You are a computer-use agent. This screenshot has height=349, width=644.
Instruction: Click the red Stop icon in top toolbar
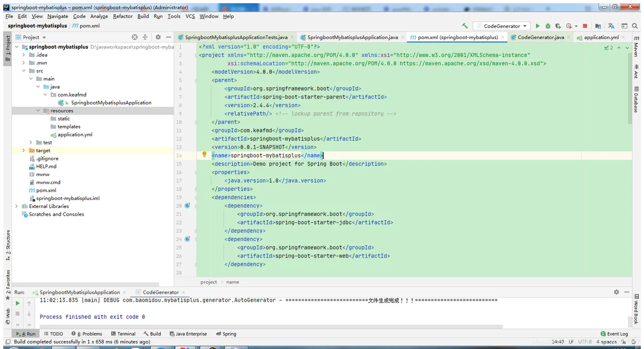pos(585,26)
